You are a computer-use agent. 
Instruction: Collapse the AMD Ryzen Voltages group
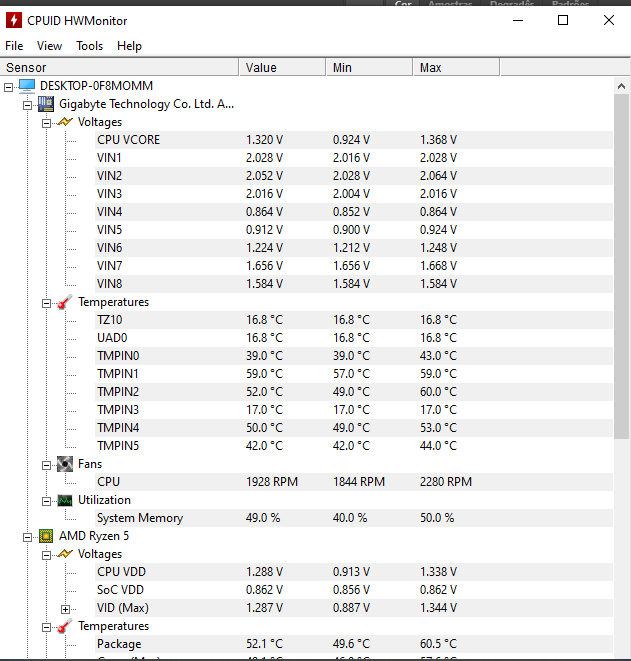46,556
